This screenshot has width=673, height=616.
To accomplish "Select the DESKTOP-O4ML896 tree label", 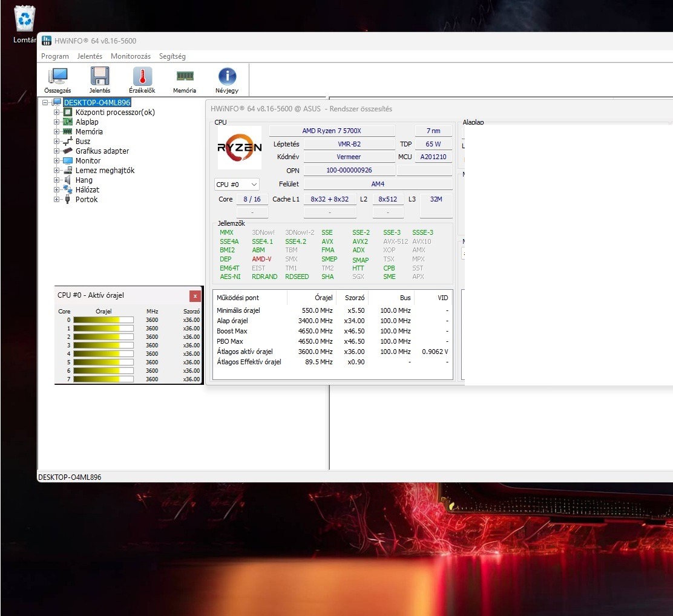I will click(97, 103).
